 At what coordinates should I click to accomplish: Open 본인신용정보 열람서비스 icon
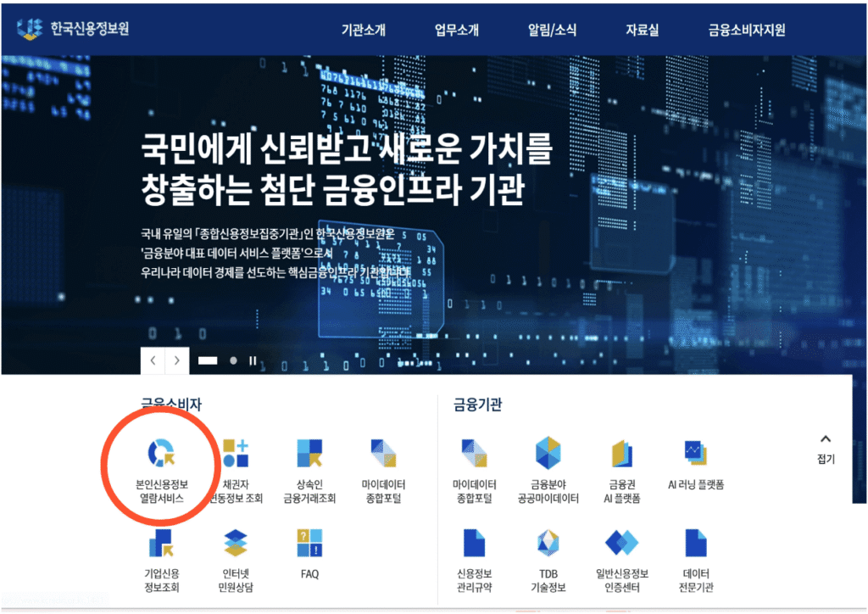click(161, 454)
